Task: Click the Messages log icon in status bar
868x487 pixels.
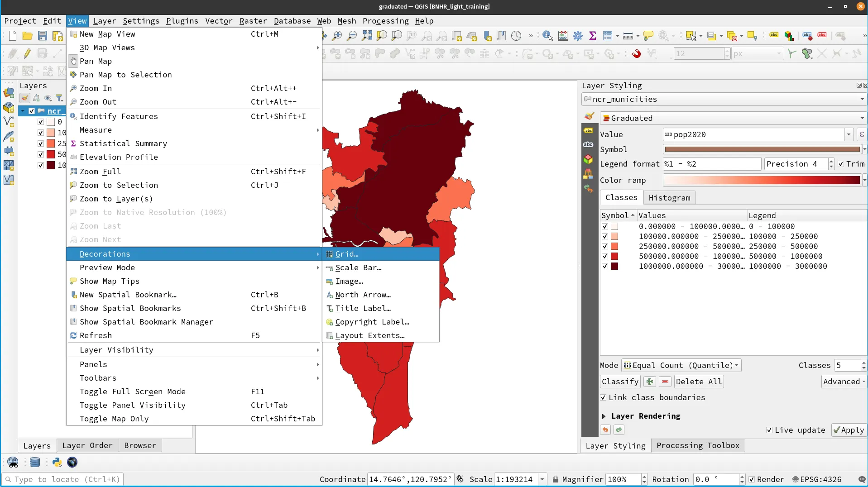Action: coord(862,479)
